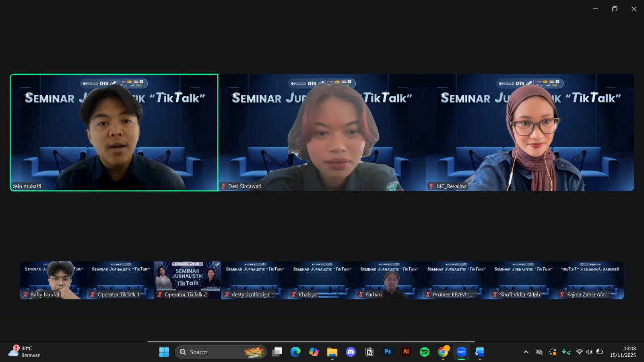The width and height of the screenshot is (644, 362).
Task: Launch Adobe Illustrator from taskbar
Action: (406, 352)
